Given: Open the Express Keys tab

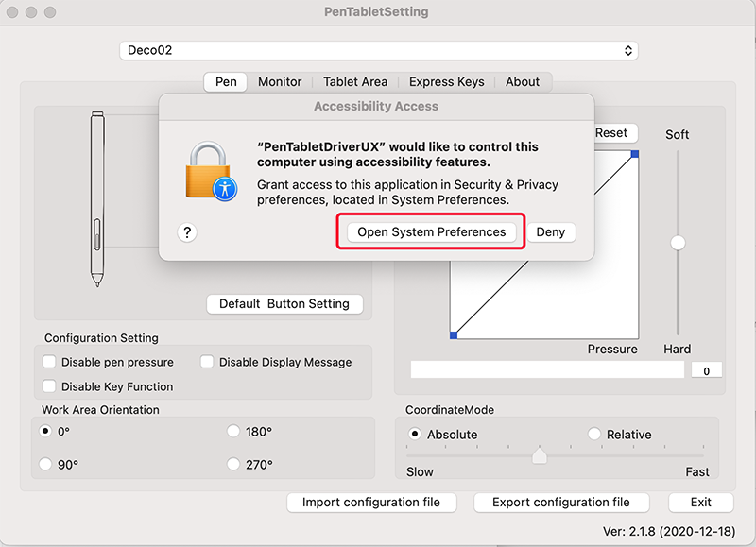Looking at the screenshot, I should 446,82.
